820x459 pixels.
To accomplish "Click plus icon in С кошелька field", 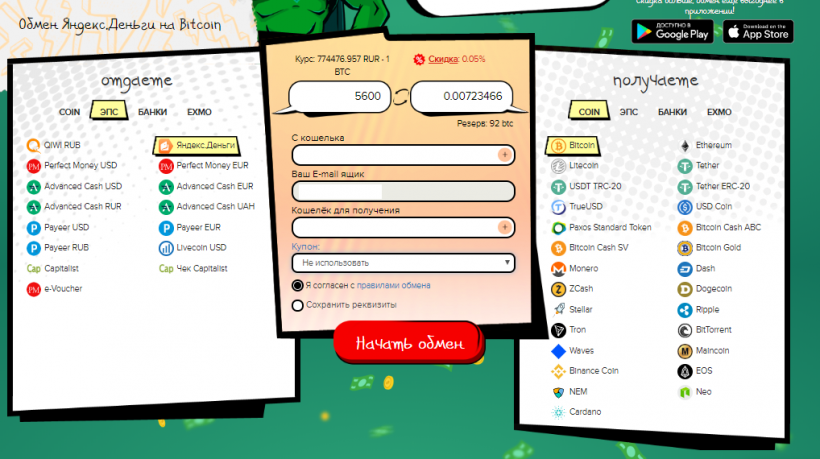I will click(x=505, y=155).
